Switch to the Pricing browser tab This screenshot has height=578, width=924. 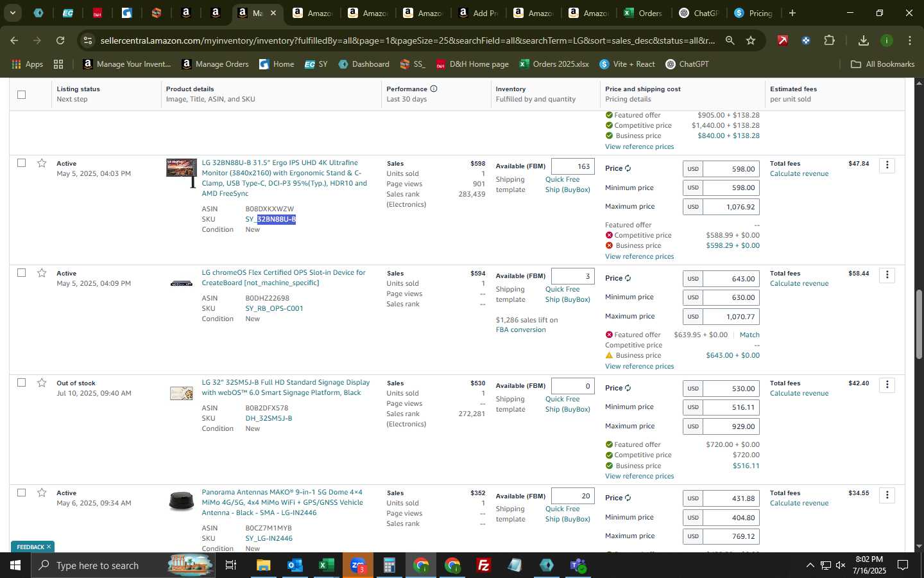(x=754, y=13)
